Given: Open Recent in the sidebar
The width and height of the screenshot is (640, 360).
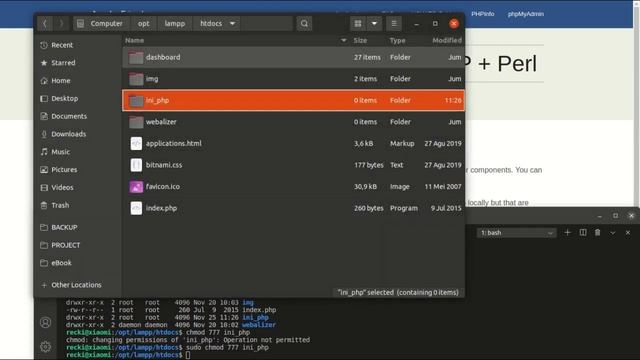Looking at the screenshot, I should click(62, 45).
